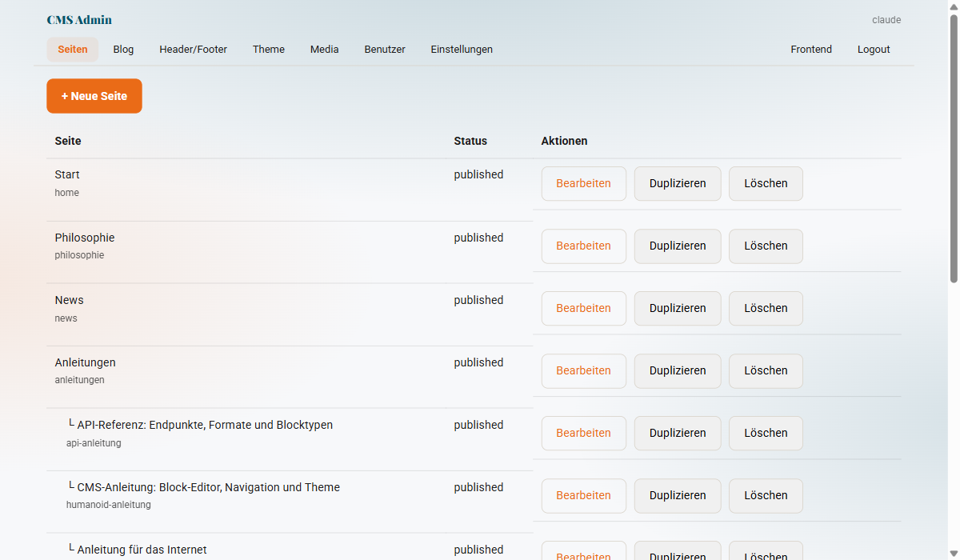Duplicate the API-Referenz subpage
Viewport: 960px width, 560px height.
pos(677,433)
